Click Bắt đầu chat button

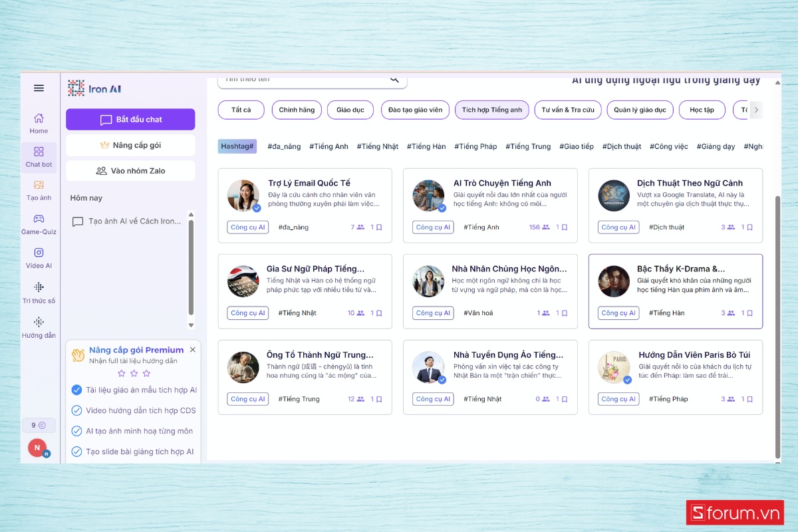[x=130, y=119]
